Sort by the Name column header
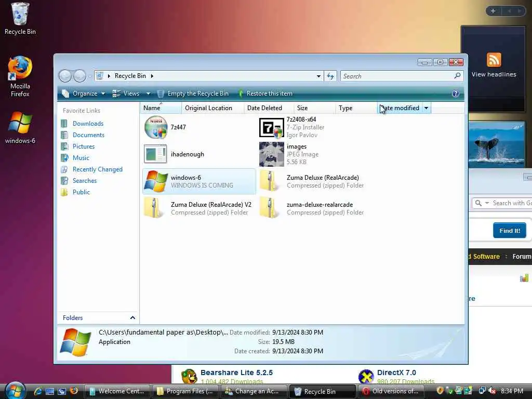Image resolution: width=532 pixels, height=399 pixels. point(161,108)
